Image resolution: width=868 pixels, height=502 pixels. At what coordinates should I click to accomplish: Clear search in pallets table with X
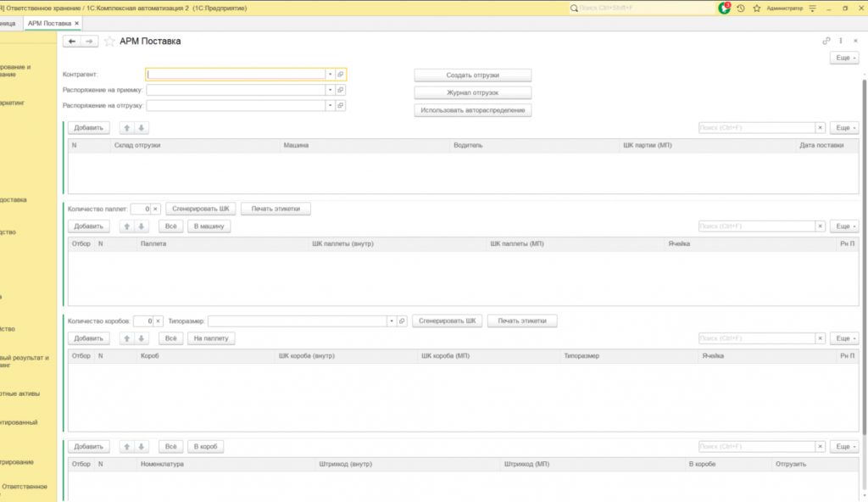pyautogui.click(x=821, y=226)
